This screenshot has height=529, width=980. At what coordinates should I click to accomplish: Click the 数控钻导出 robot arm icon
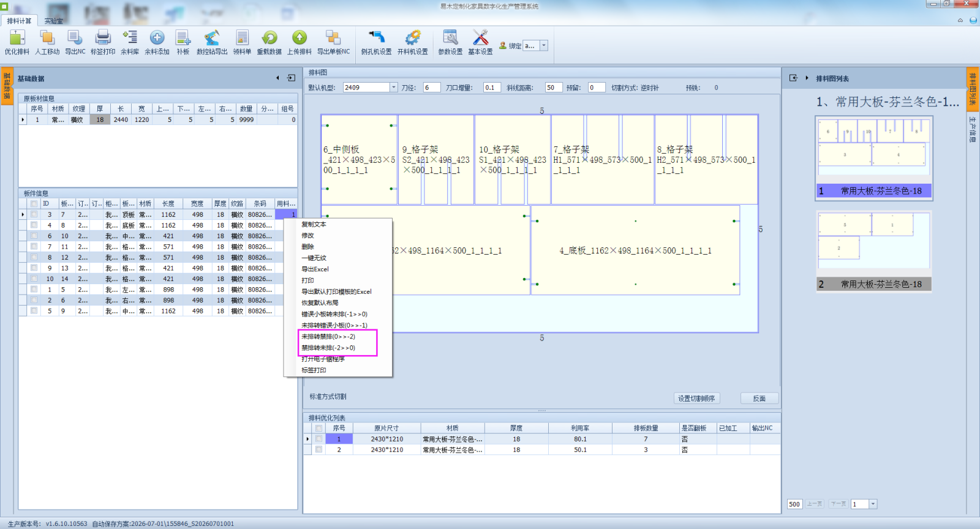coord(212,38)
